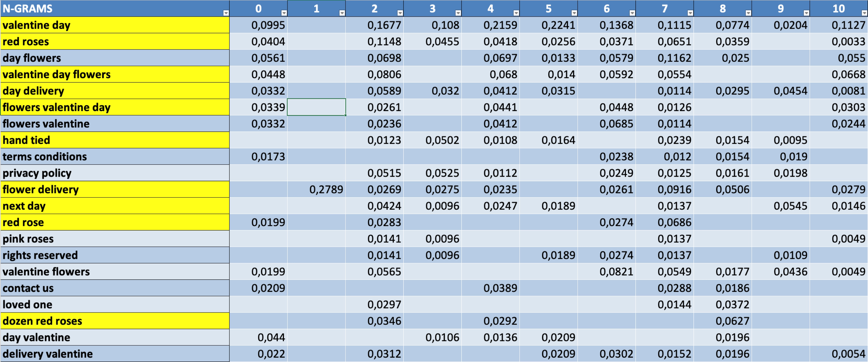Select the 'contact us' cell

click(115, 288)
